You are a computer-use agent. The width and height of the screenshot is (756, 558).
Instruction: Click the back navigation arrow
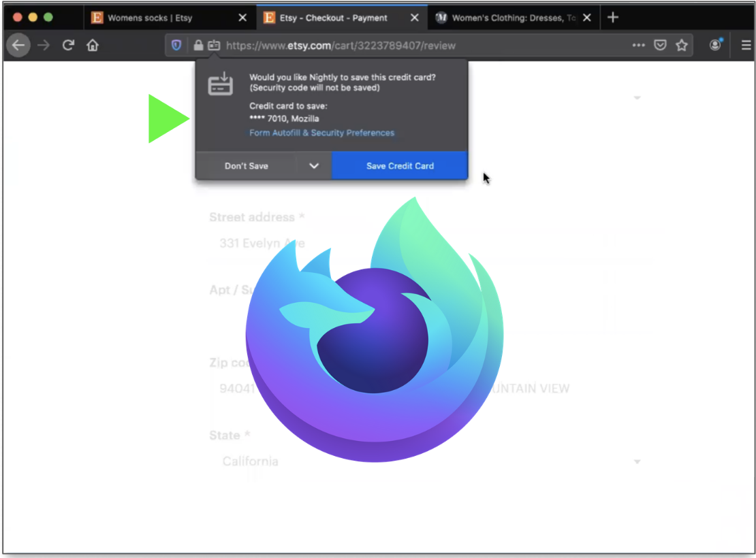click(18, 46)
